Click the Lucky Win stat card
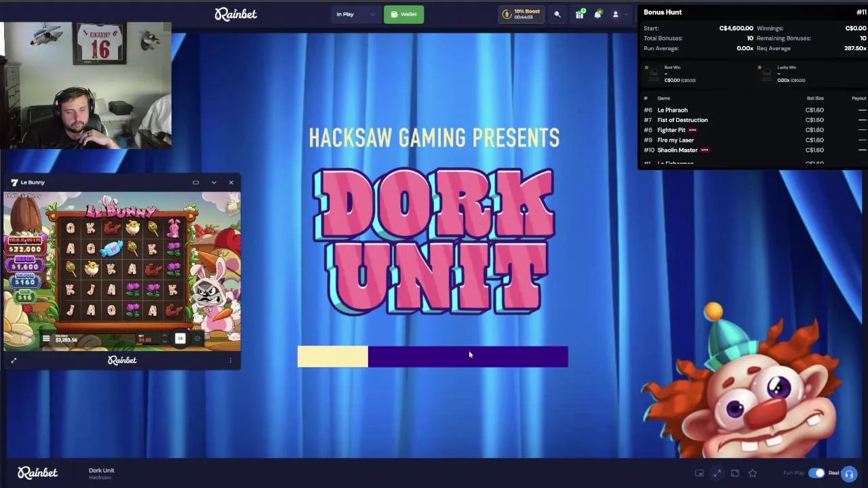Screen dimensions: 868x488 coord(810,74)
